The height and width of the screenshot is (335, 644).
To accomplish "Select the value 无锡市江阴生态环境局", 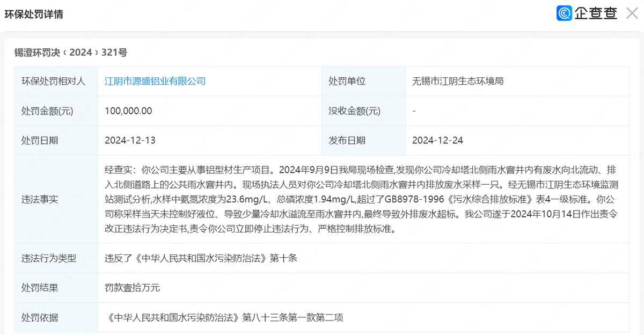I will 458,82.
